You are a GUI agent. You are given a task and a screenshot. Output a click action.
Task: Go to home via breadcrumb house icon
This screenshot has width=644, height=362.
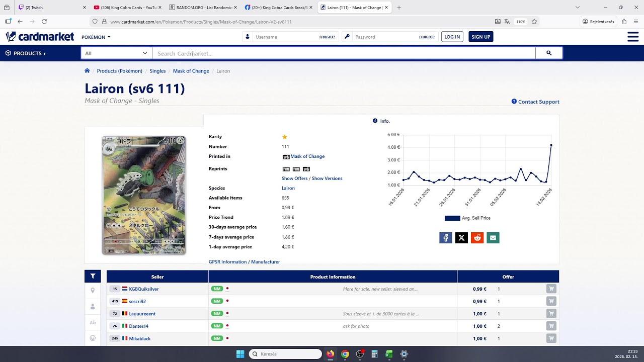pyautogui.click(x=87, y=71)
